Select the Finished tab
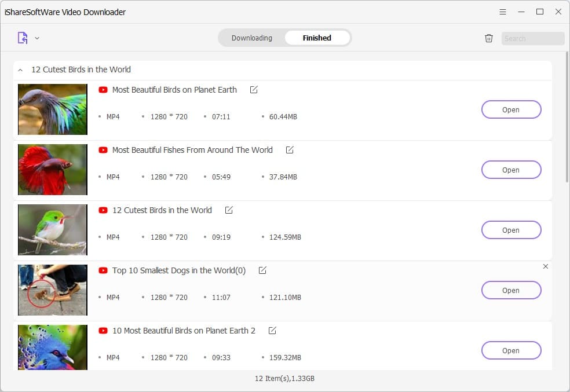The height and width of the screenshot is (392, 570). click(x=317, y=38)
